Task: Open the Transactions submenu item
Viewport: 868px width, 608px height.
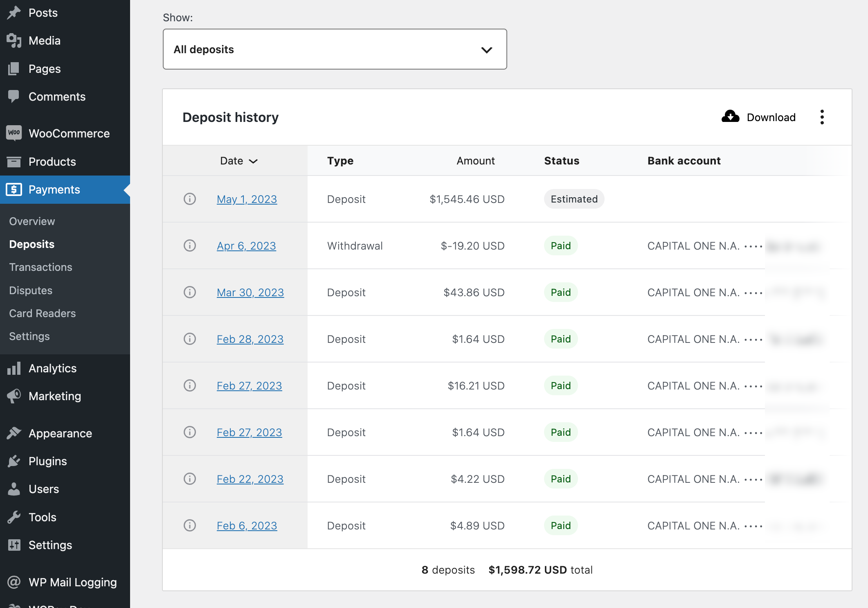Action: tap(40, 267)
